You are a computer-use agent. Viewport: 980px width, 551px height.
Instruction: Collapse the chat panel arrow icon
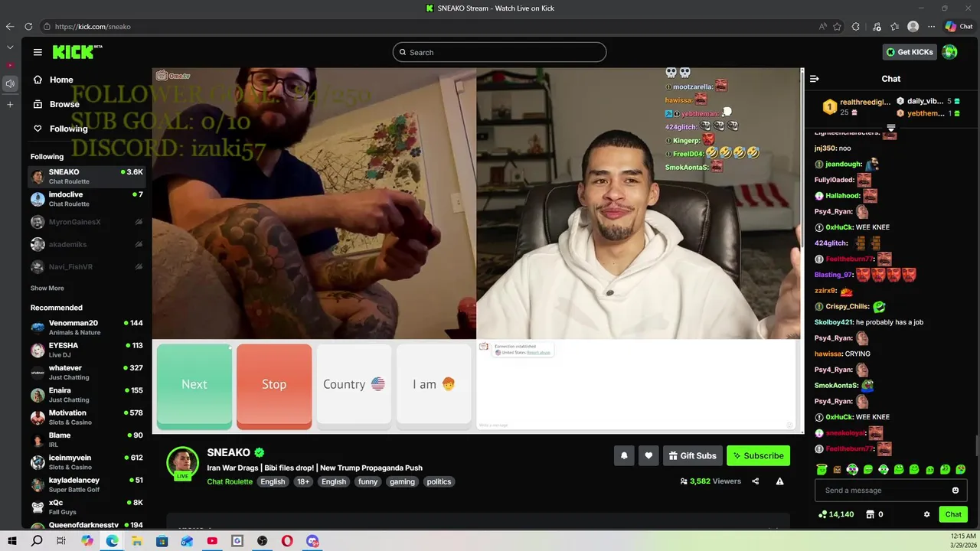(x=815, y=79)
